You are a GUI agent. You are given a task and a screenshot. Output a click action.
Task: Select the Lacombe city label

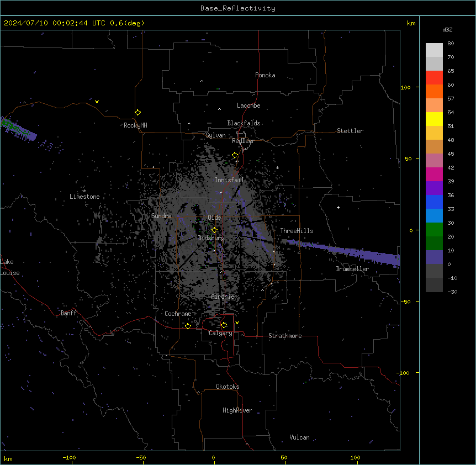248,105
